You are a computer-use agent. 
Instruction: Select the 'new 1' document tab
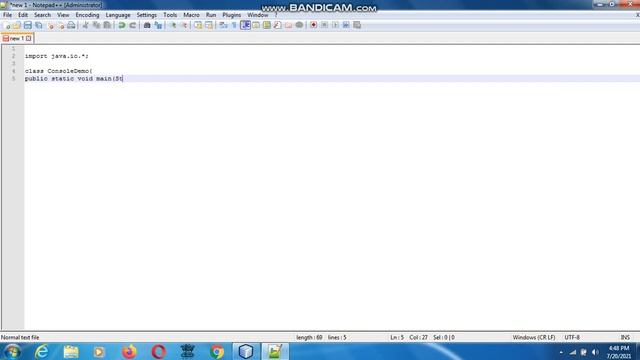pyautogui.click(x=16, y=38)
